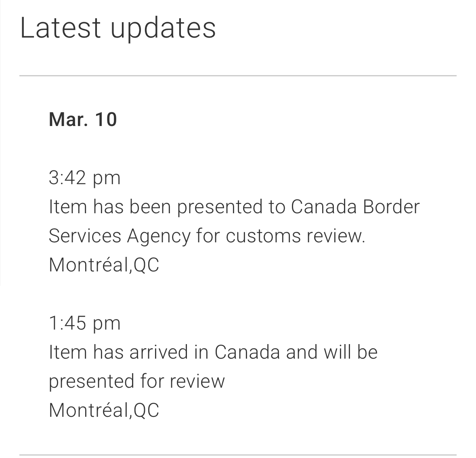Click the number "10" in the date

click(x=106, y=120)
